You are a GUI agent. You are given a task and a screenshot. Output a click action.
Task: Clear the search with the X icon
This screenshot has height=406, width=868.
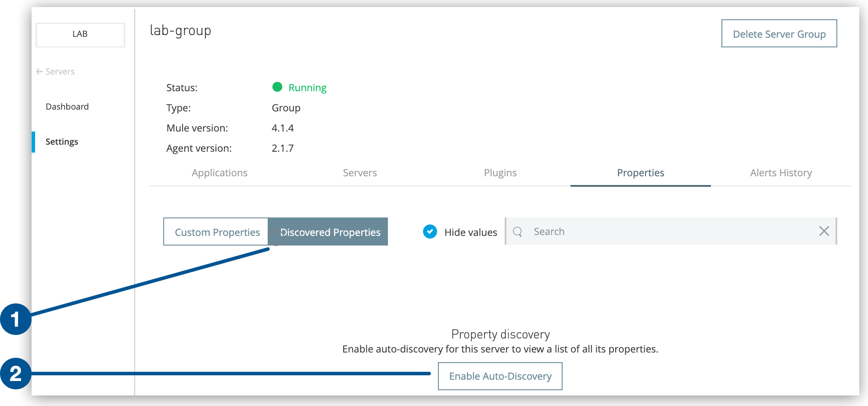pyautogui.click(x=824, y=231)
